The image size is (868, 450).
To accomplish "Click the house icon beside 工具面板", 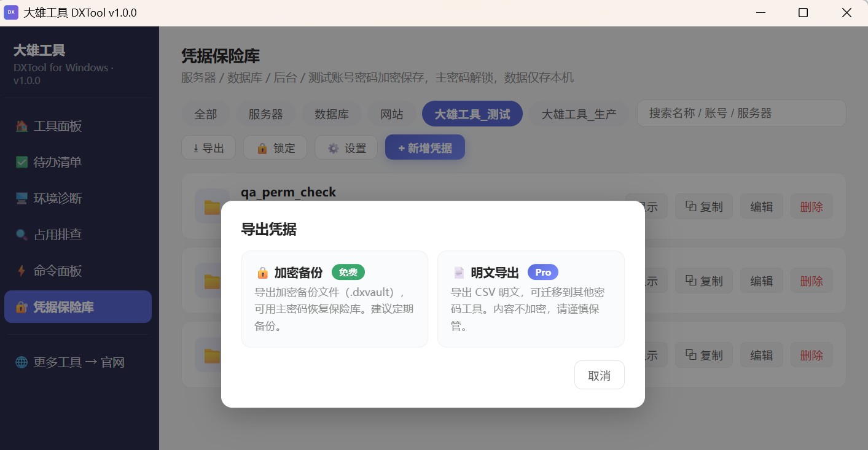I will coord(22,126).
